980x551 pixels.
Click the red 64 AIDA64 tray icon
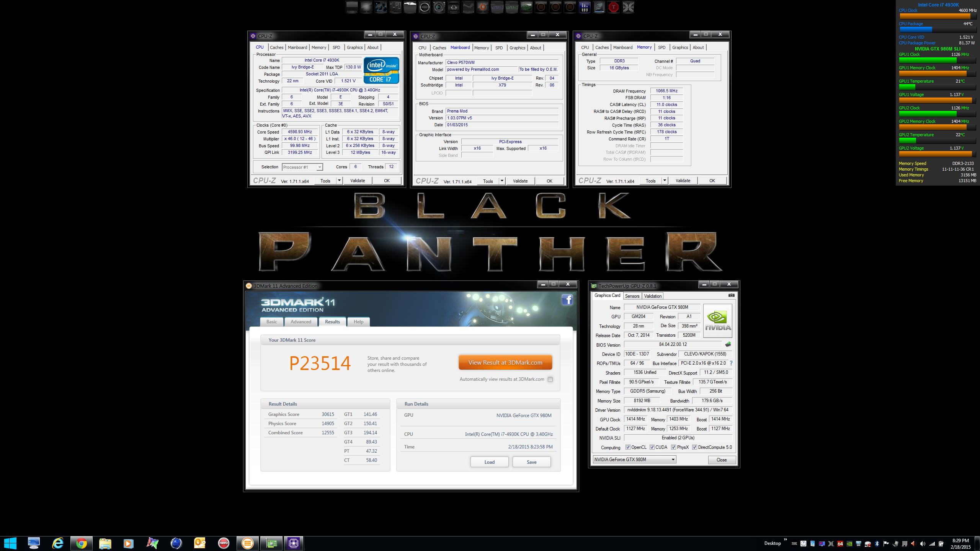click(x=840, y=544)
